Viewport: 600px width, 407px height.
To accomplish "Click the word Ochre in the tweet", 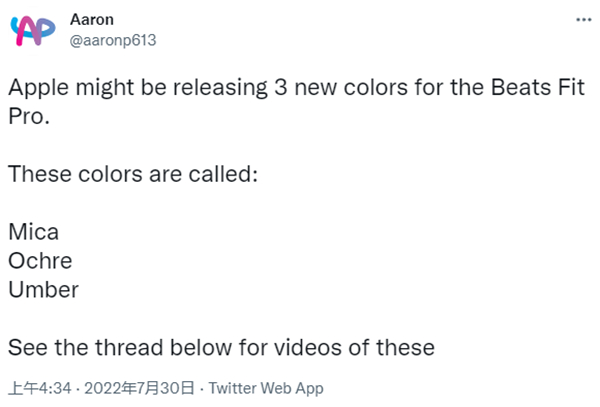I will click(39, 260).
